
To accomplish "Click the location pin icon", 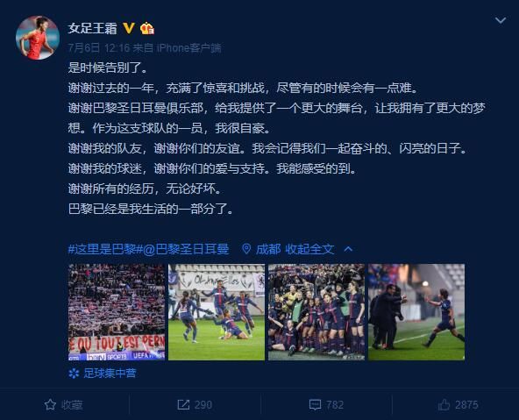I will (x=246, y=249).
